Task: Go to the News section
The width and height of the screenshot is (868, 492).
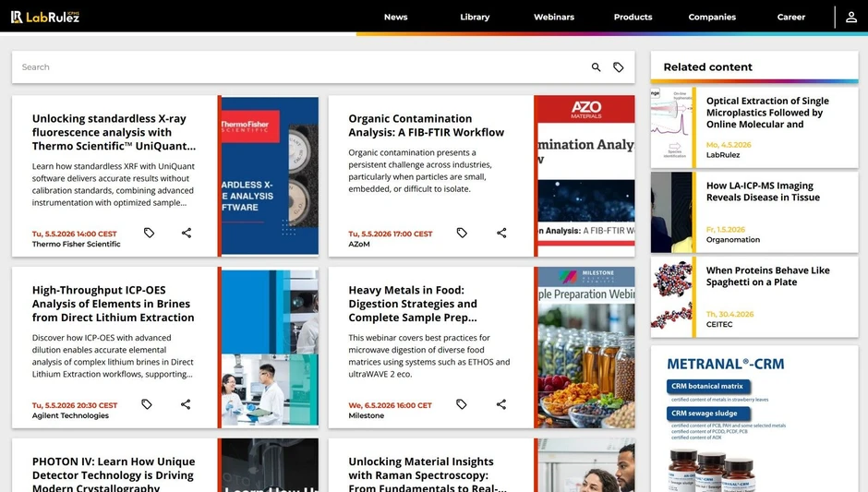Action: click(396, 18)
